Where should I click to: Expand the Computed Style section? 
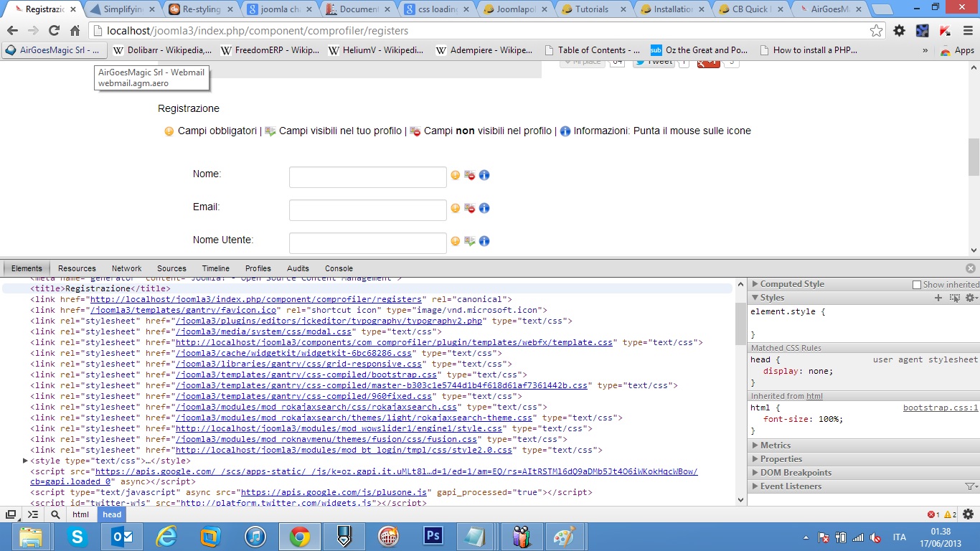(755, 284)
